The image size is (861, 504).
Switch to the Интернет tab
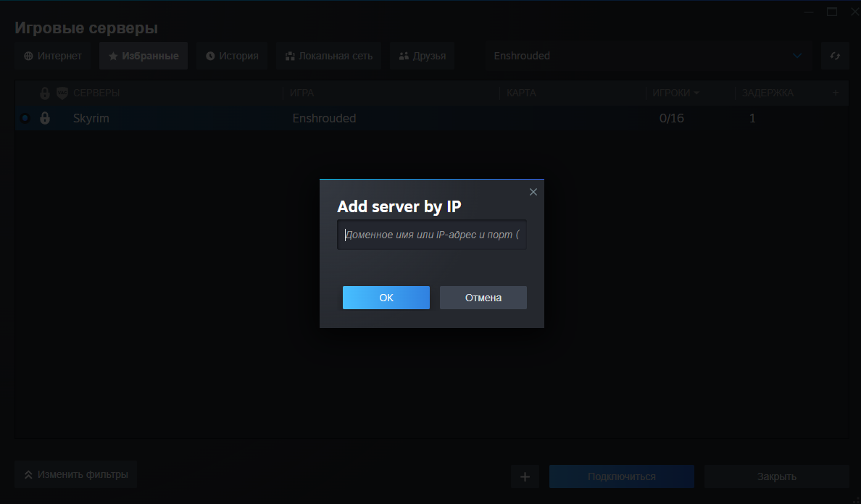pyautogui.click(x=52, y=56)
